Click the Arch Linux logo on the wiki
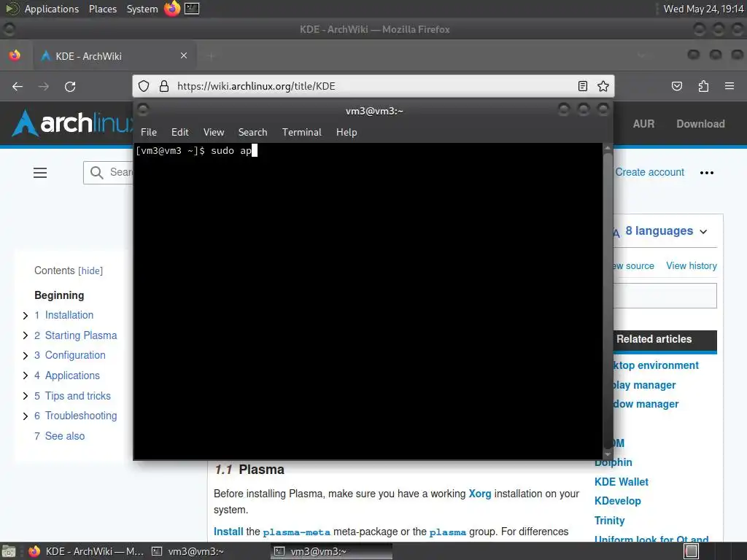747x560 pixels. pyautogui.click(x=74, y=123)
